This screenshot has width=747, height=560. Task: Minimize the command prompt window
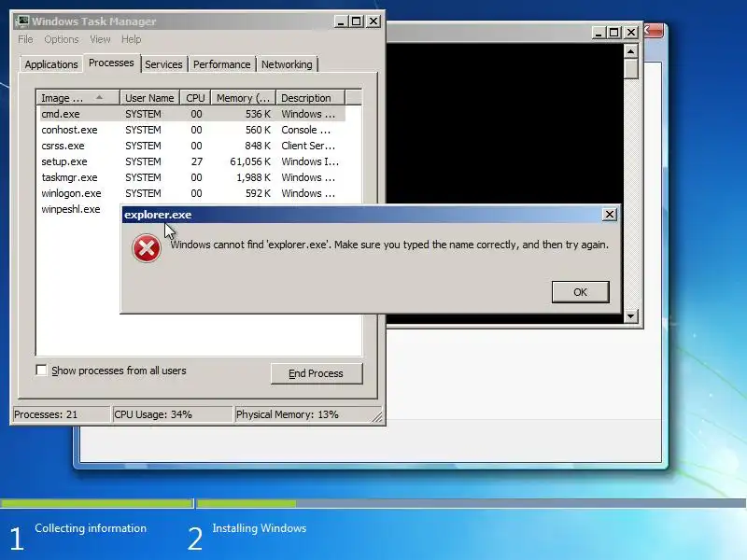coord(599,32)
